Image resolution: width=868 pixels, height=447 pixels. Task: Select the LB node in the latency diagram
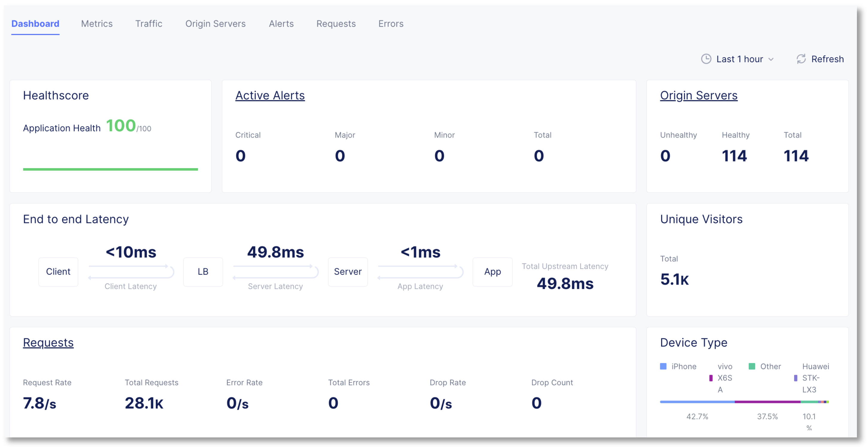tap(203, 272)
